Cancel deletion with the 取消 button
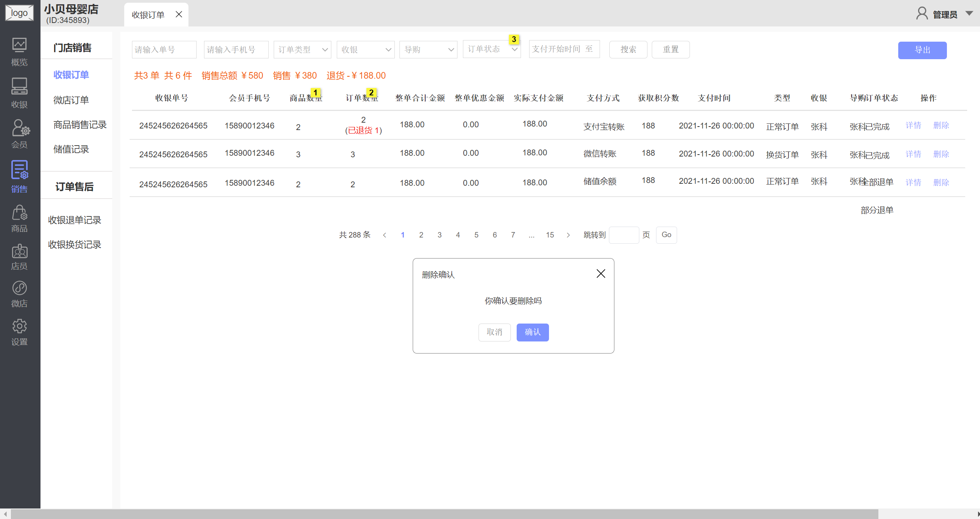980x519 pixels. click(494, 332)
